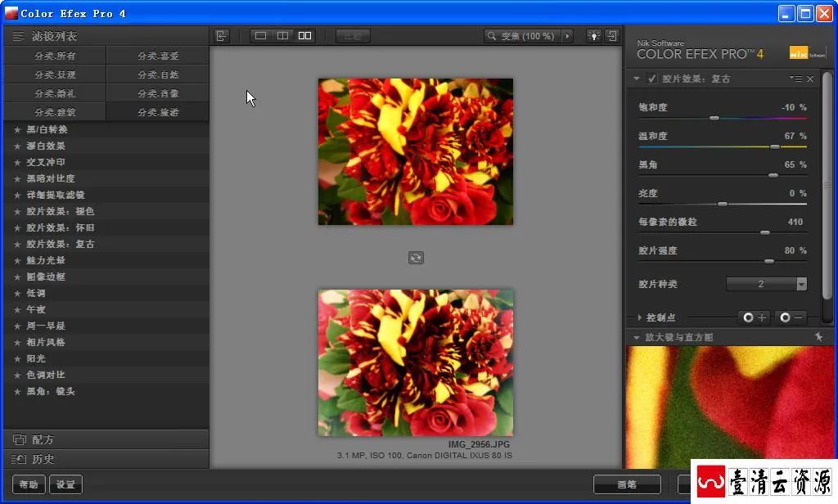Toggle the background light bulb icon
The image size is (838, 504).
point(594,36)
